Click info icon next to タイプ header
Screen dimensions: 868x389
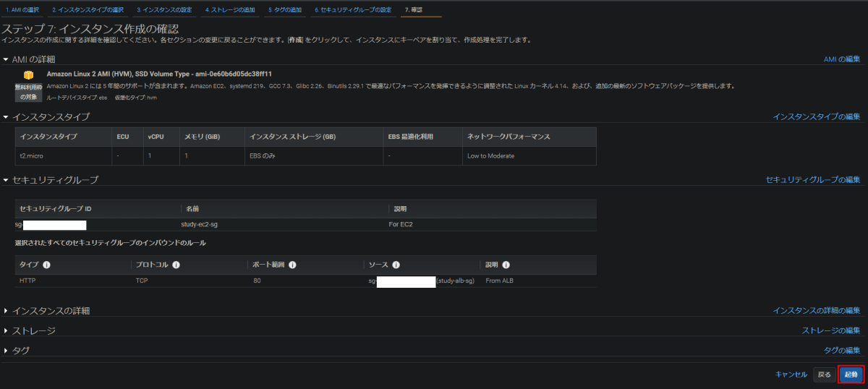point(46,265)
